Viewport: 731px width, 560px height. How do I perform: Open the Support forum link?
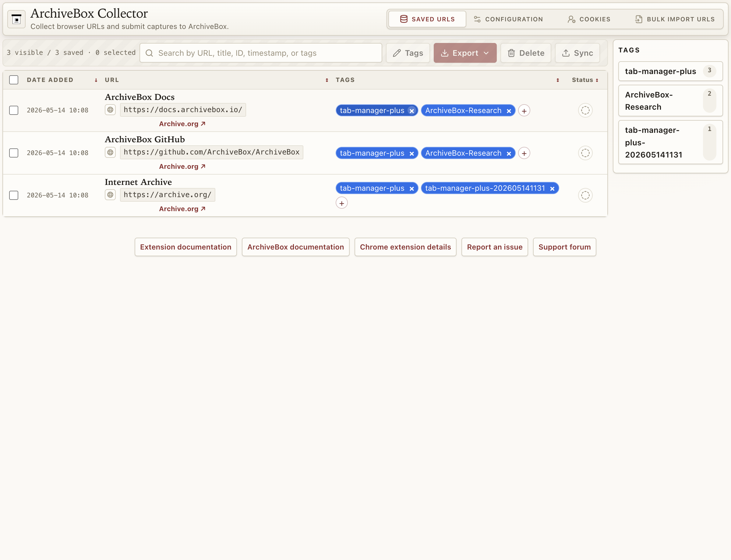(x=564, y=247)
